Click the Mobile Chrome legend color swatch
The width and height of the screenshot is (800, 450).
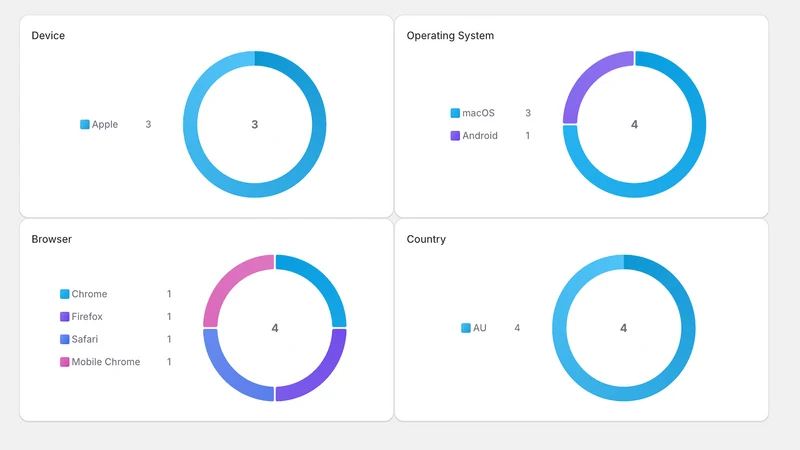tap(64, 362)
